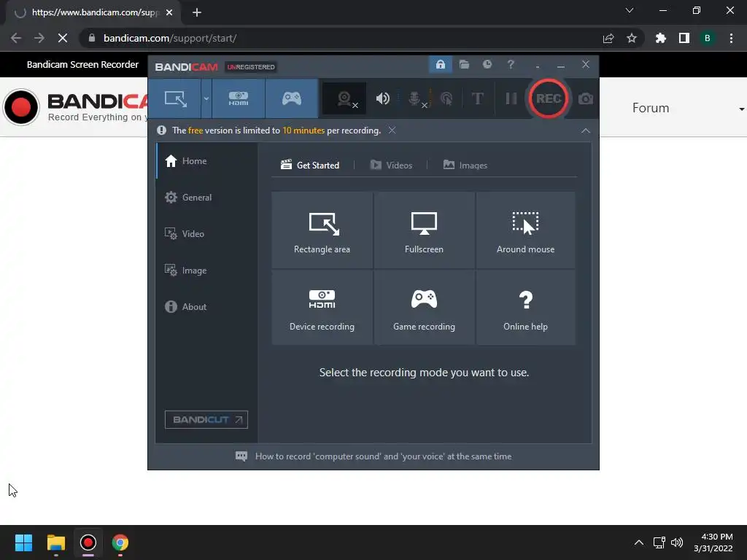The width and height of the screenshot is (747, 560).
Task: Open the tab search chevron in Chrome
Action: coord(630,10)
